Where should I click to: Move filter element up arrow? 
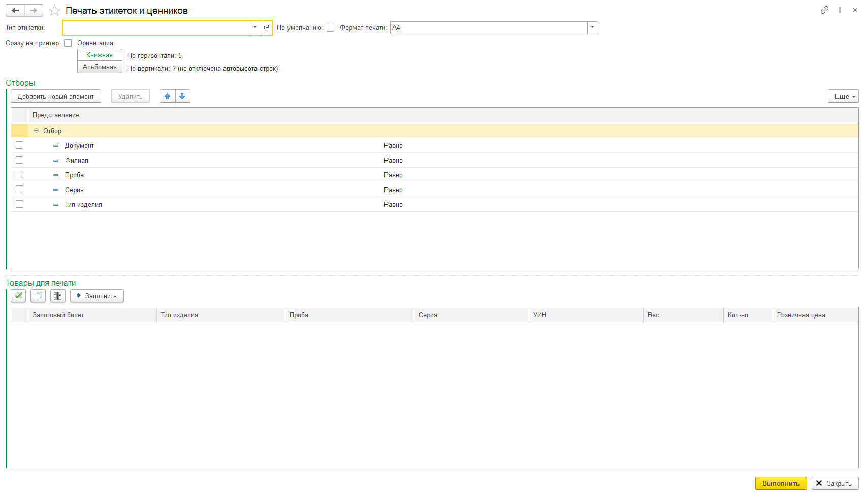click(168, 96)
